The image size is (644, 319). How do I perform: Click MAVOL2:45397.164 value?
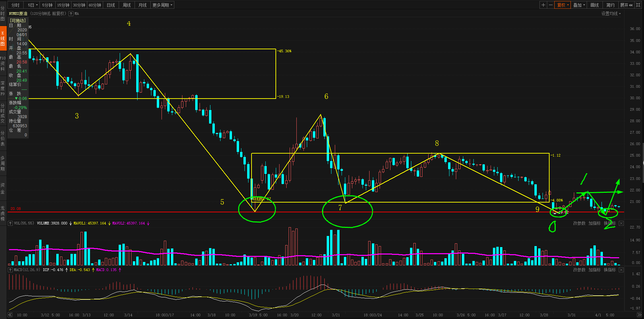coord(128,223)
